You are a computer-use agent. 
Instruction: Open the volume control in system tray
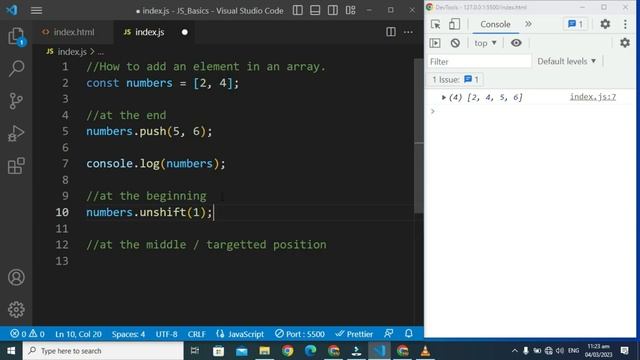click(x=560, y=351)
